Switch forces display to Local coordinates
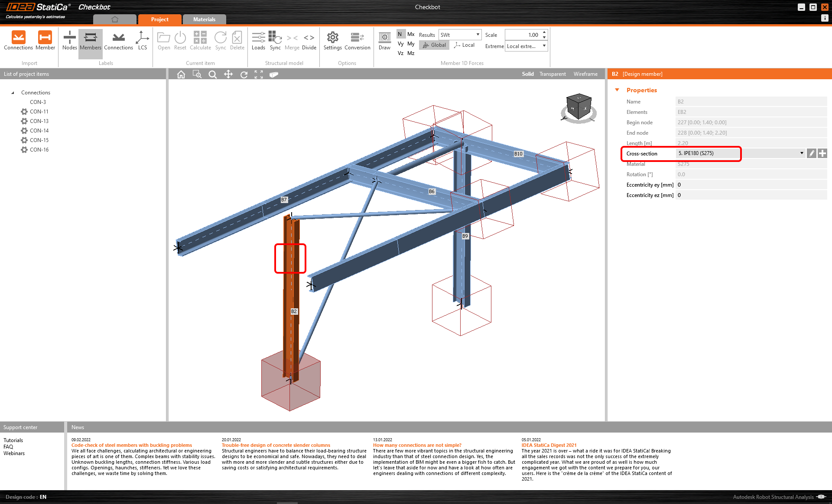Image resolution: width=832 pixels, height=504 pixels. click(464, 45)
